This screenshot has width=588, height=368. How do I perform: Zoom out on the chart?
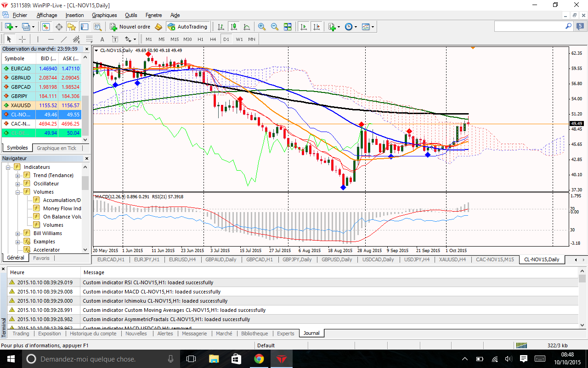point(275,27)
